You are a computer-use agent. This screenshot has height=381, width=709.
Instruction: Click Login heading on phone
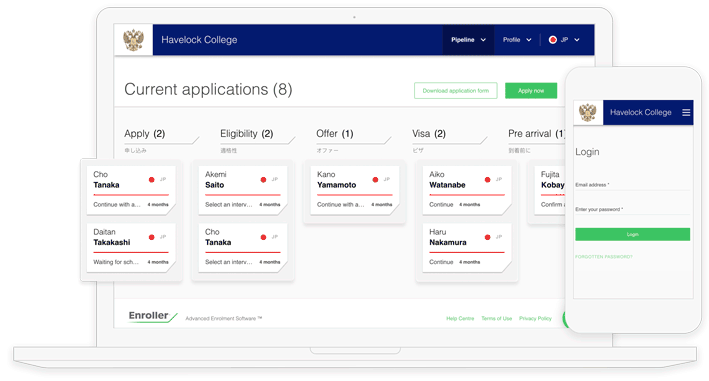coord(587,152)
